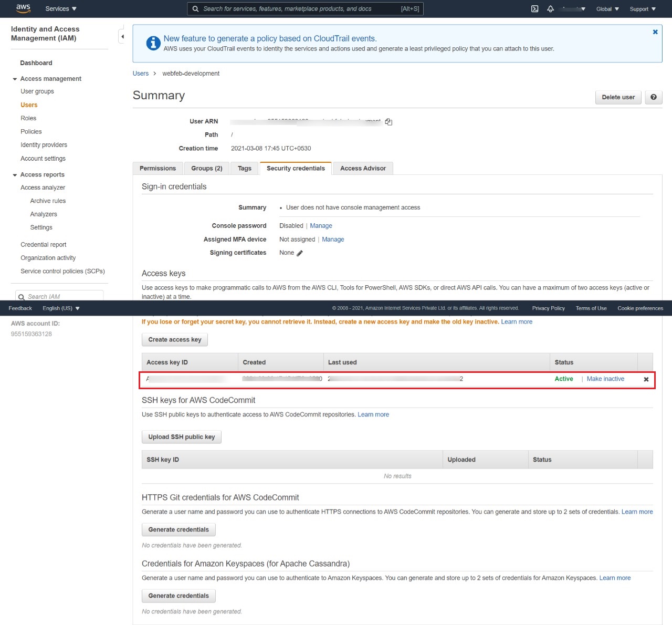The width and height of the screenshot is (672, 625).
Task: Open the Access Advisor tab
Action: click(363, 168)
